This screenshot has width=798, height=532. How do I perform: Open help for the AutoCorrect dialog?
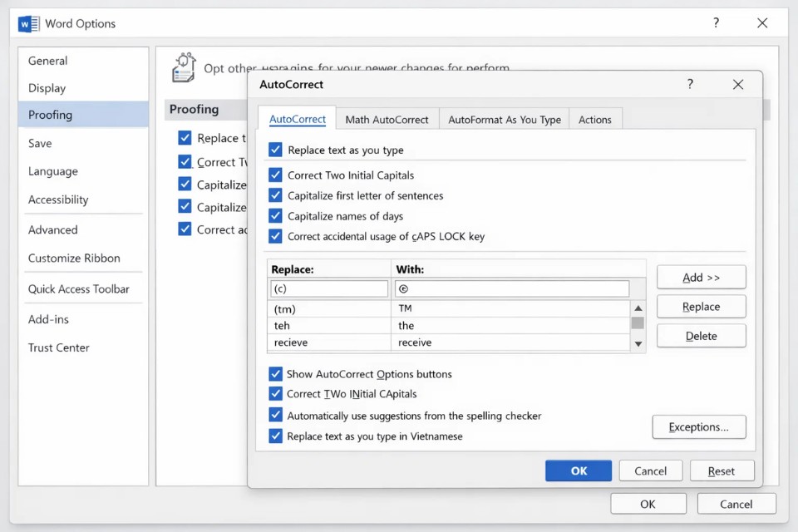[689, 84]
